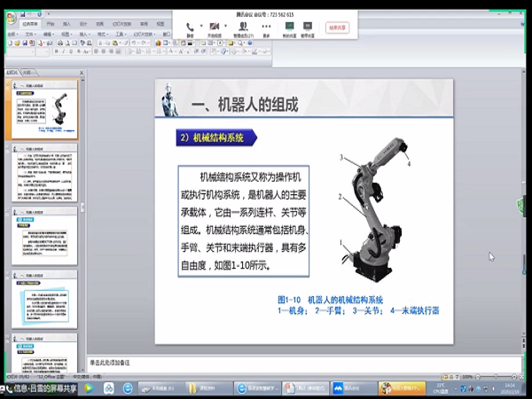Expand the 插入 classic menu
Image resolution: width=532 pixels, height=399 pixels.
(x=84, y=35)
